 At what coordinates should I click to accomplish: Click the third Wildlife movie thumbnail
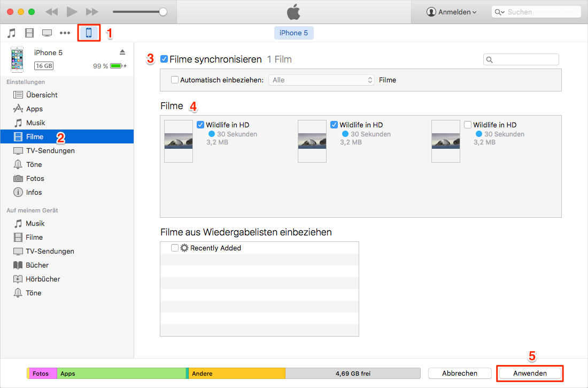(x=445, y=141)
